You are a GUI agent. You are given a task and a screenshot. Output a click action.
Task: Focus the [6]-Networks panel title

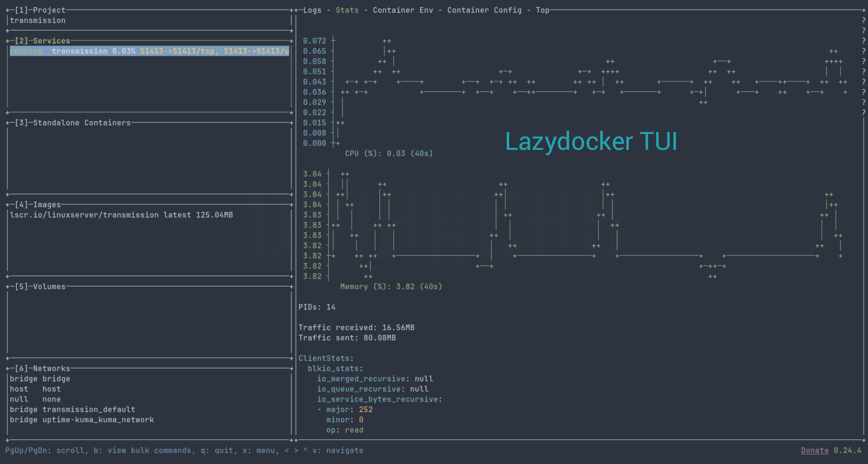pos(42,369)
